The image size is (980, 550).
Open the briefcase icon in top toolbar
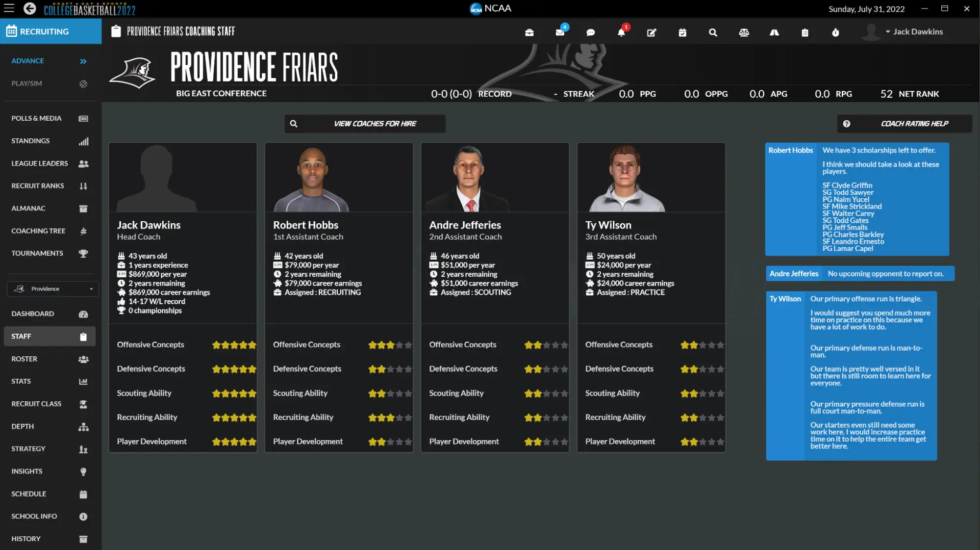pos(529,32)
